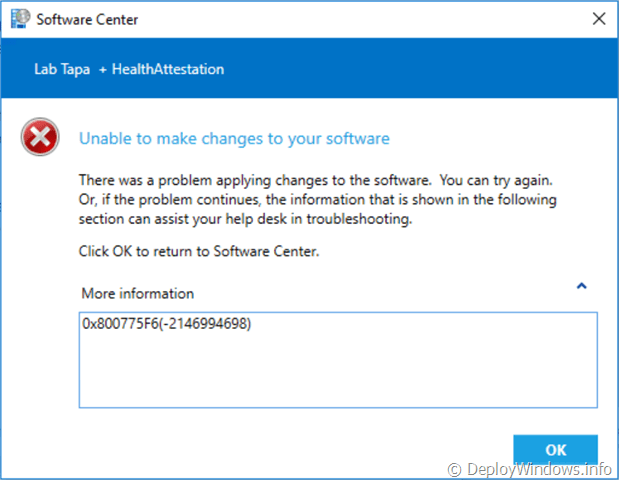Screen dimensions: 619x480
Task: Click the More information label
Action: point(138,294)
